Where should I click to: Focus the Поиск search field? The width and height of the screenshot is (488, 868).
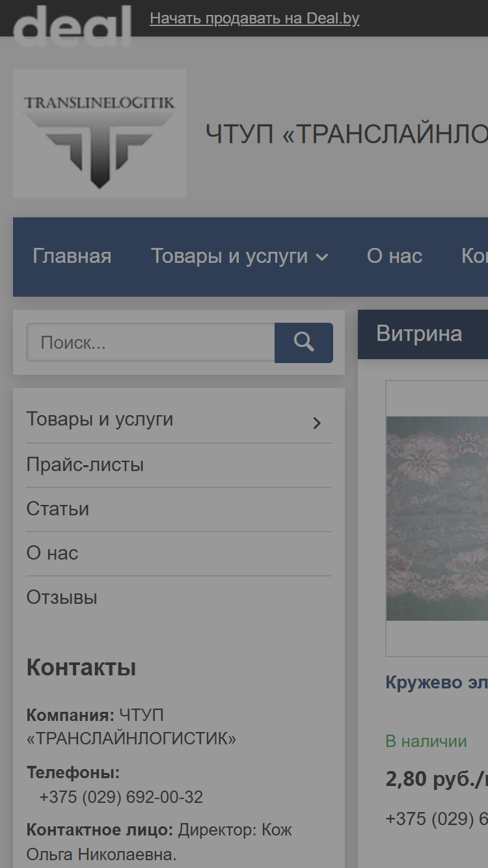150,342
